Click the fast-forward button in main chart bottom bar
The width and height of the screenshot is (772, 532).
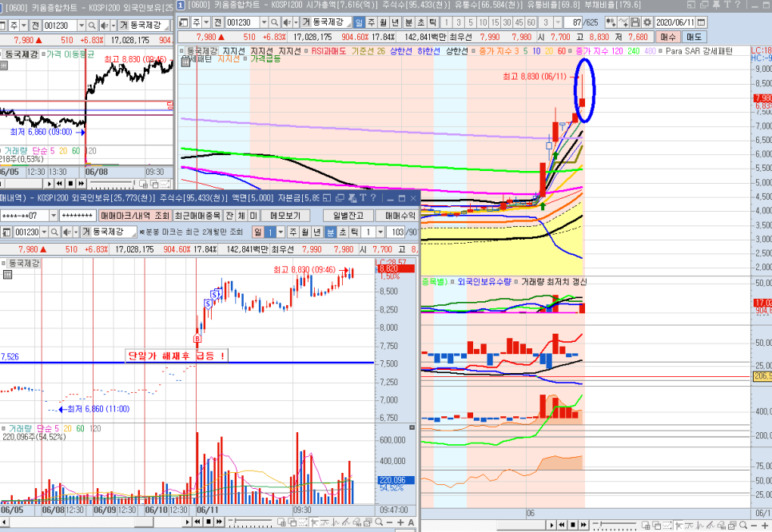pos(583,525)
